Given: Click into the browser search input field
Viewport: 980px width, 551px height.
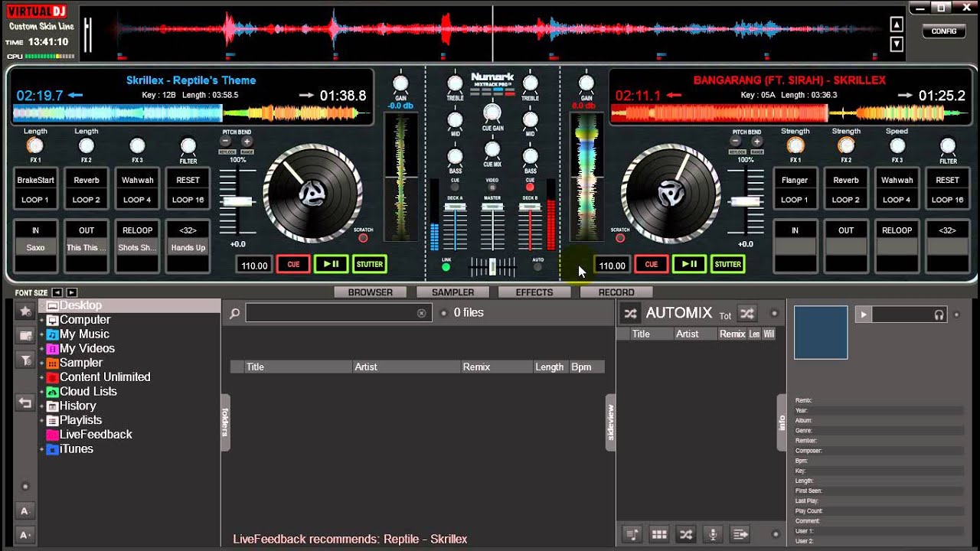Looking at the screenshot, I should (x=337, y=313).
